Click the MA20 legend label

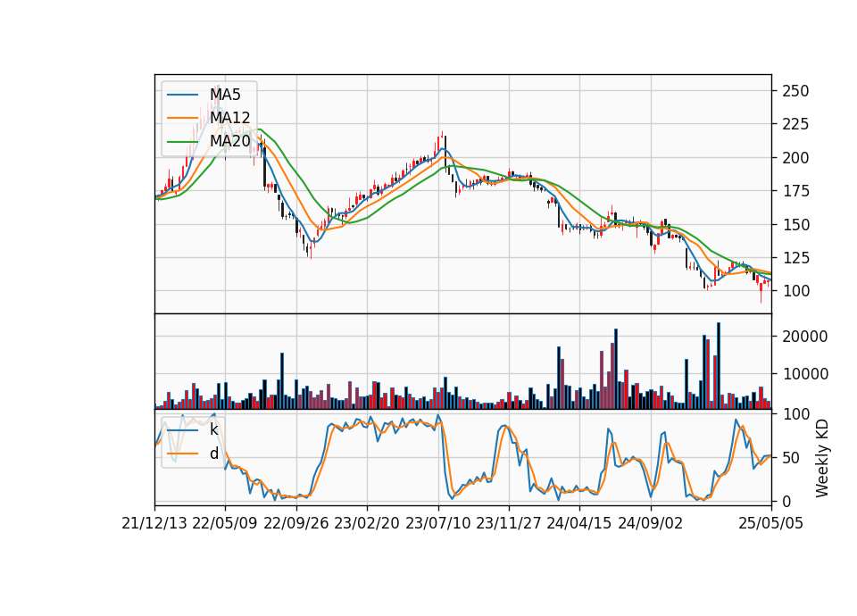(x=230, y=141)
